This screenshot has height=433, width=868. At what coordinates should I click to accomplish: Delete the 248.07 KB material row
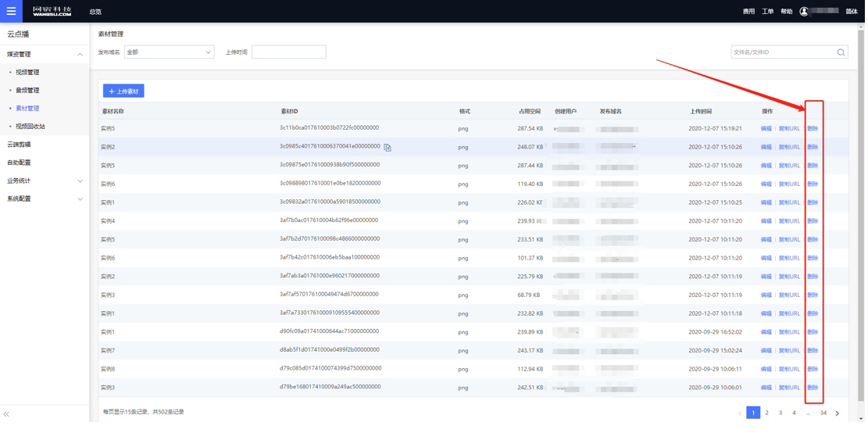[x=812, y=147]
